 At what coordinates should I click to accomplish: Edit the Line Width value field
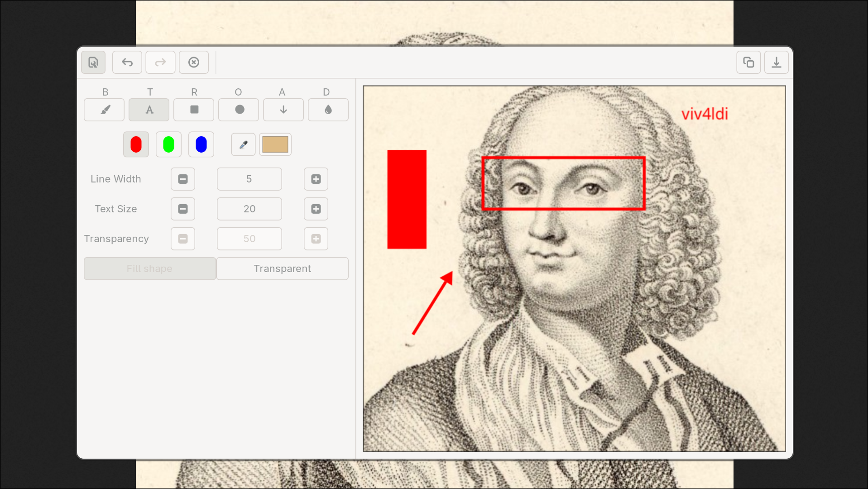[249, 179]
